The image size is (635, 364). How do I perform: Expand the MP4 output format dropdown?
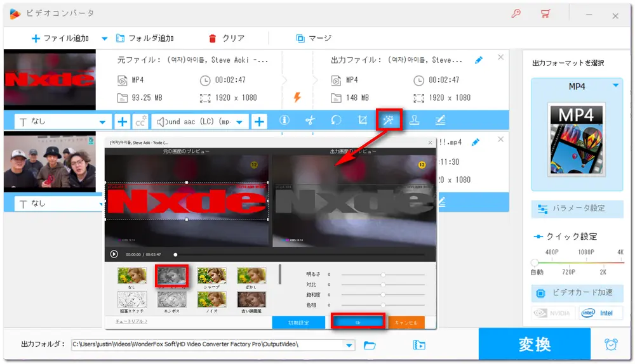tap(615, 86)
